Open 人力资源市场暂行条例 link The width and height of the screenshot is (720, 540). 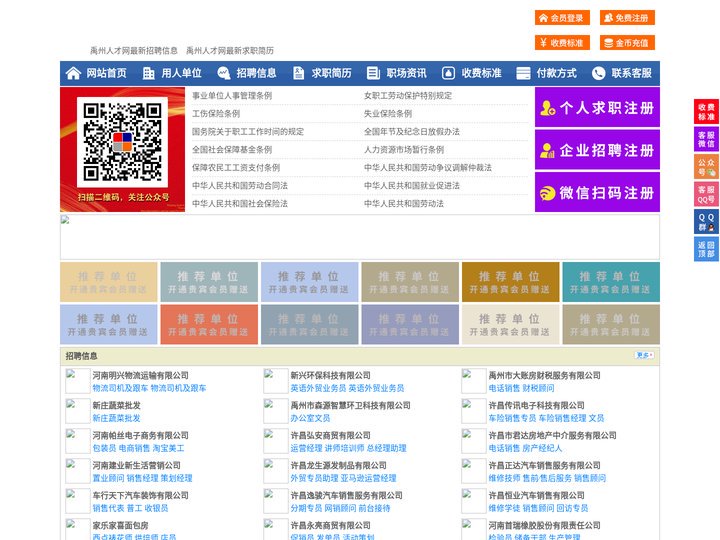point(404,149)
